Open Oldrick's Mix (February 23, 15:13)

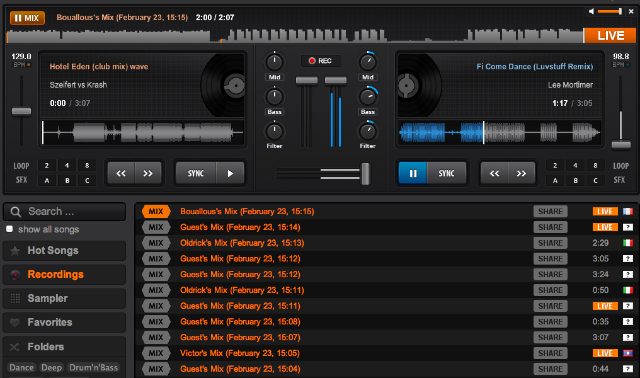tap(242, 243)
